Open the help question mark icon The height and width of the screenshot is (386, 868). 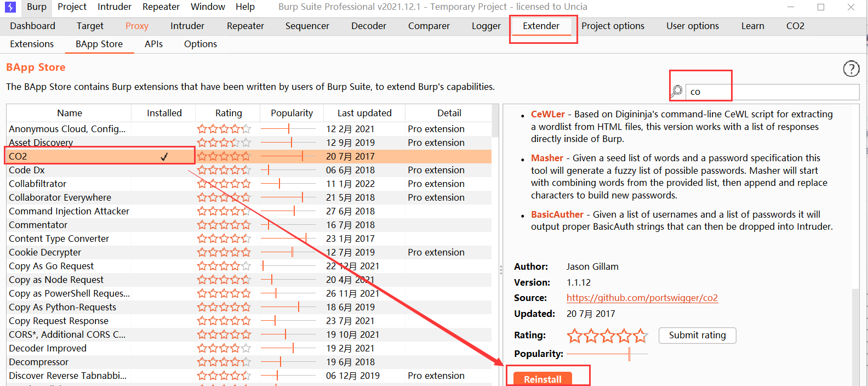coord(851,69)
